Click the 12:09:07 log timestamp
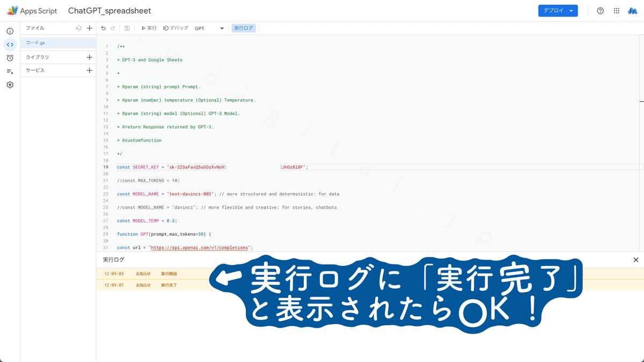This screenshot has width=644, height=362. click(114, 285)
